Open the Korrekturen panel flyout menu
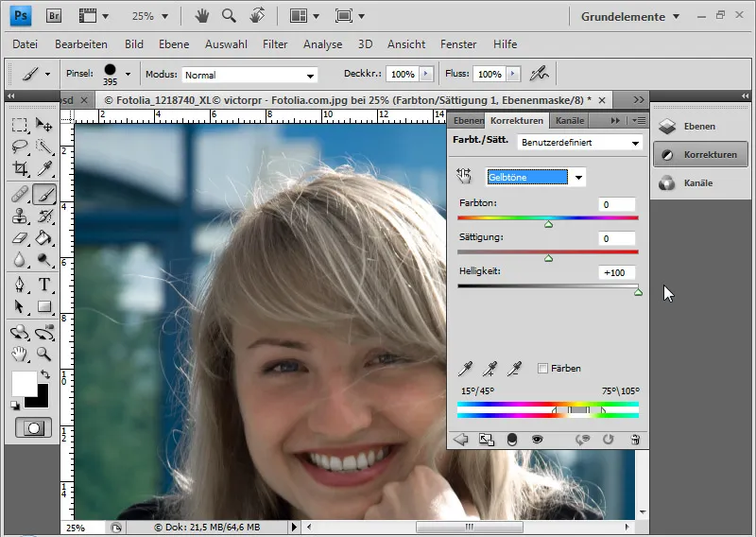Screen dimensions: 756x537 tap(639, 121)
